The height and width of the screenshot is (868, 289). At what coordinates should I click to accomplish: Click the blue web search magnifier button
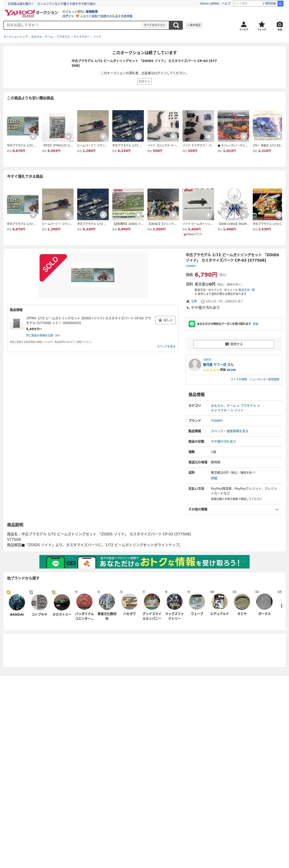click(x=280, y=4)
